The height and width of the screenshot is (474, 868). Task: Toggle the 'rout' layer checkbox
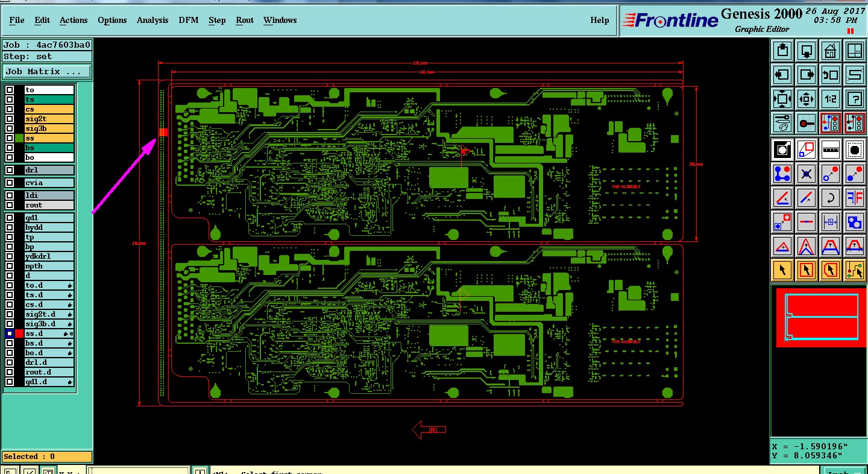coord(10,205)
